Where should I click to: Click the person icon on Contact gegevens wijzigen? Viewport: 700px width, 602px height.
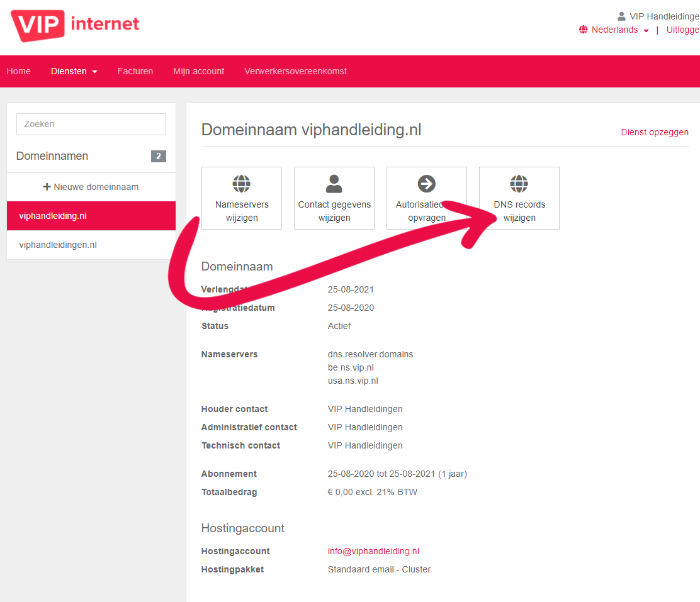click(x=334, y=184)
